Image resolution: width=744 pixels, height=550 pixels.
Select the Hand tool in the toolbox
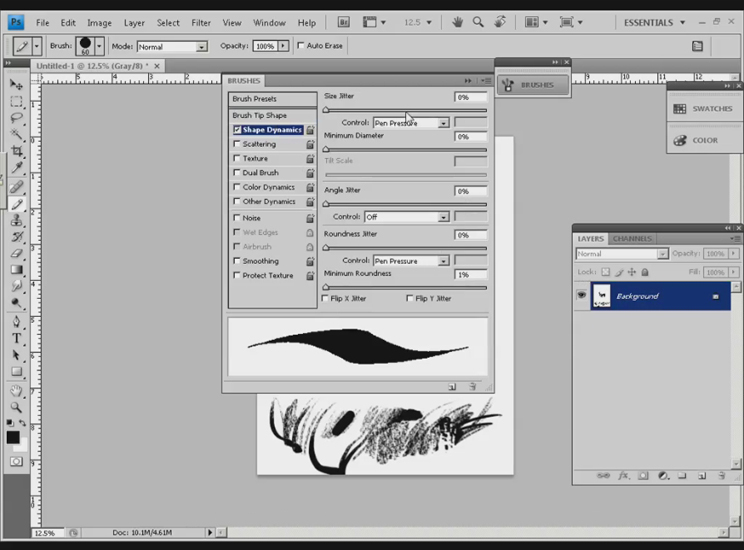pyautogui.click(x=16, y=391)
